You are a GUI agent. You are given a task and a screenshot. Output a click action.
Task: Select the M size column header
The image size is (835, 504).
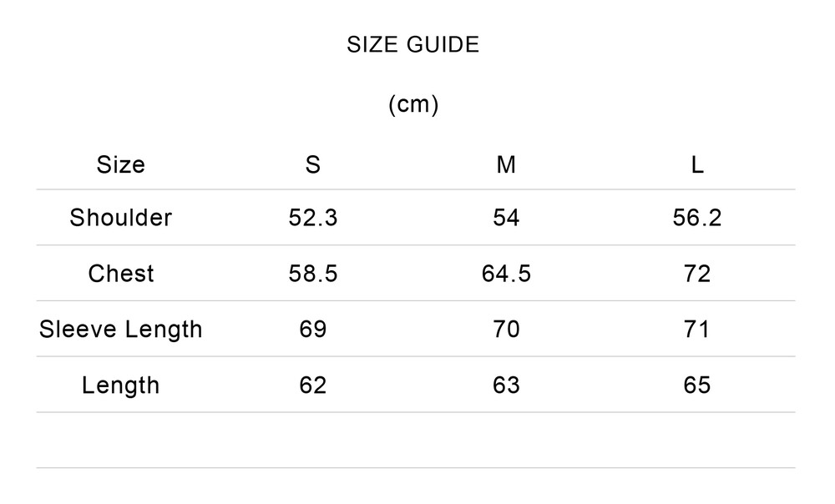pyautogui.click(x=506, y=164)
